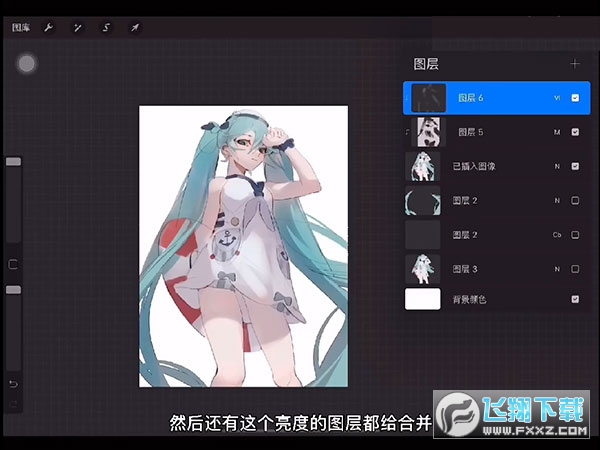Screen dimensions: 600x450
Task: Select the 图层 5 layer name
Action: tap(471, 132)
